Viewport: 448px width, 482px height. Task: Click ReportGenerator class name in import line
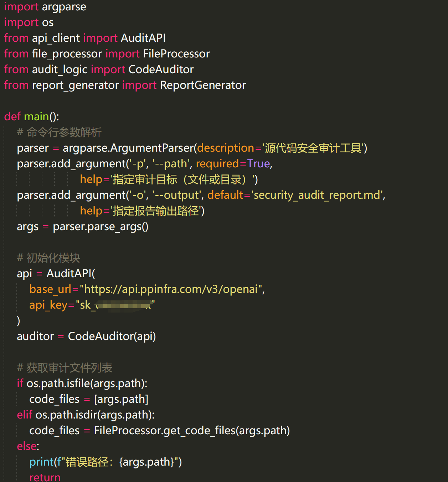(203, 85)
